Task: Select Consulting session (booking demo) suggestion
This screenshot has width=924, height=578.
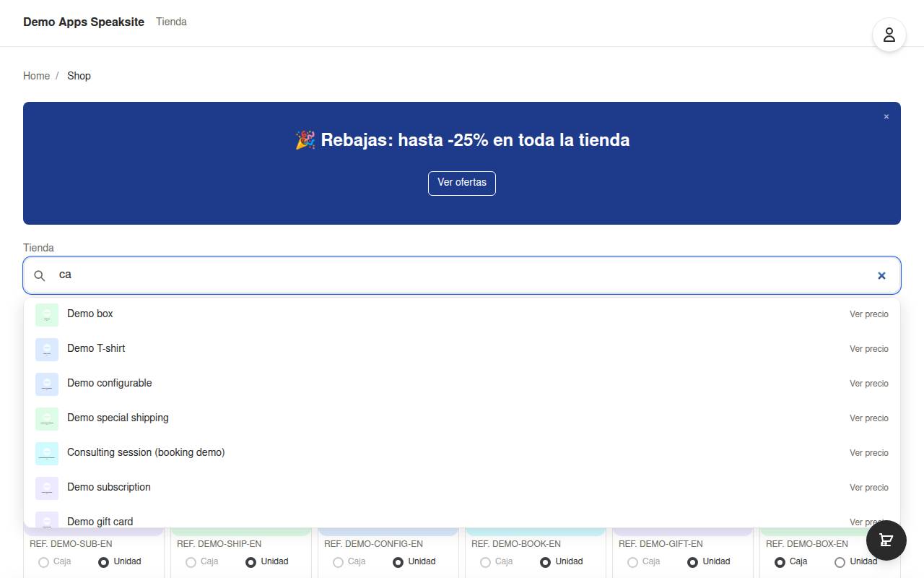Action: [x=462, y=453]
